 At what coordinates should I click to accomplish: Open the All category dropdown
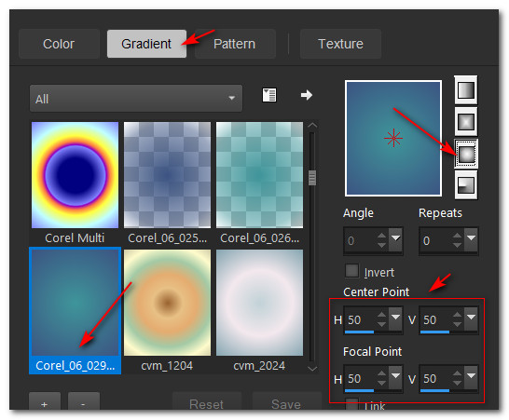pos(136,99)
